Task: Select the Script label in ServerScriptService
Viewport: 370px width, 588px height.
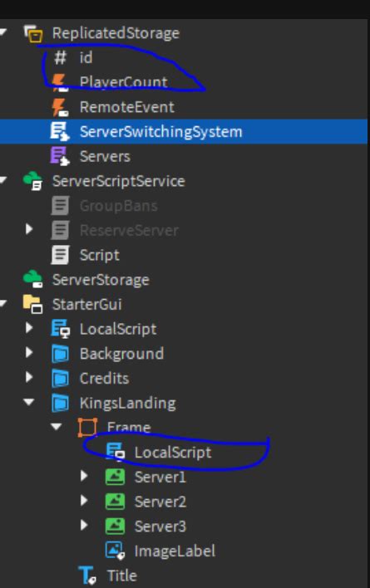Action: pos(100,255)
